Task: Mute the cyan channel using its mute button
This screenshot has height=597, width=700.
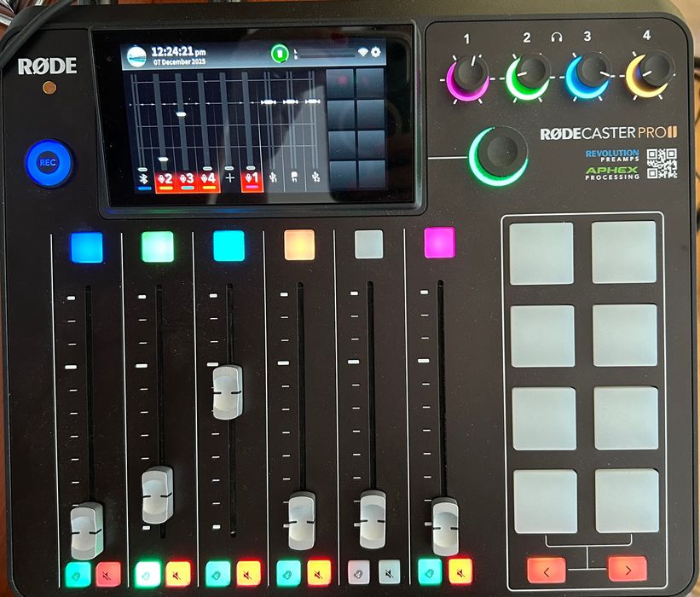Action: coord(249,573)
